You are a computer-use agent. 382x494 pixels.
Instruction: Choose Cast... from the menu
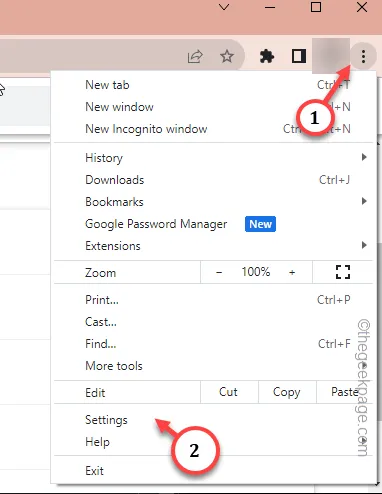pos(213,322)
